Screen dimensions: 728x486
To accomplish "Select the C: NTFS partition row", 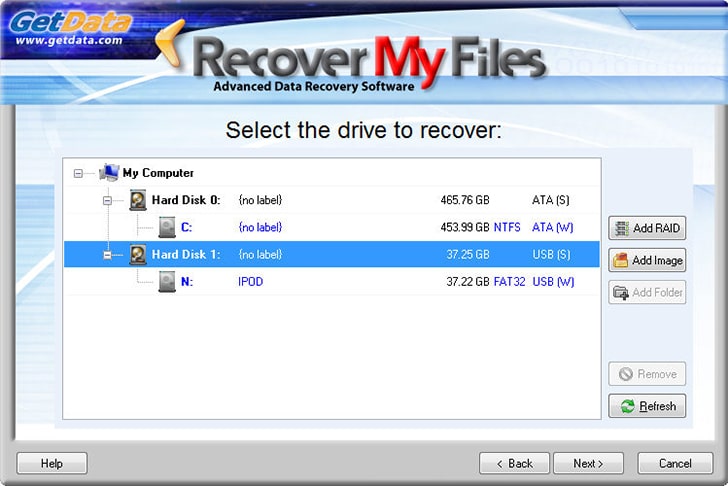I will (x=332, y=227).
